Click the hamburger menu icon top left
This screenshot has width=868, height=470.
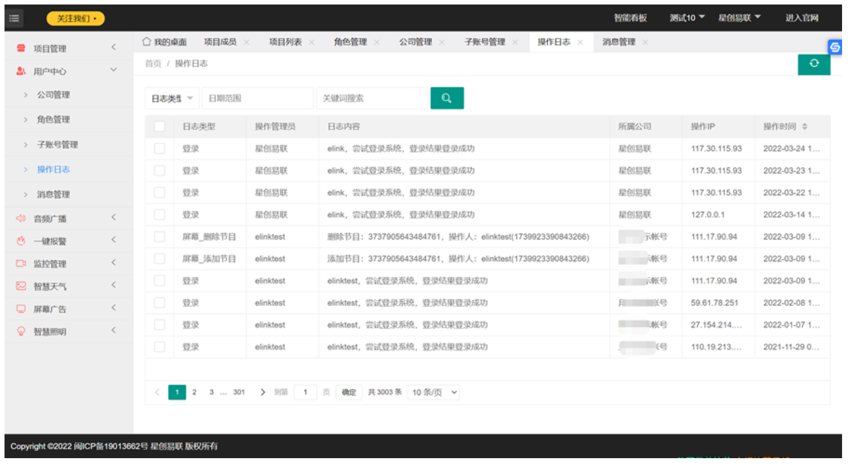tap(14, 17)
